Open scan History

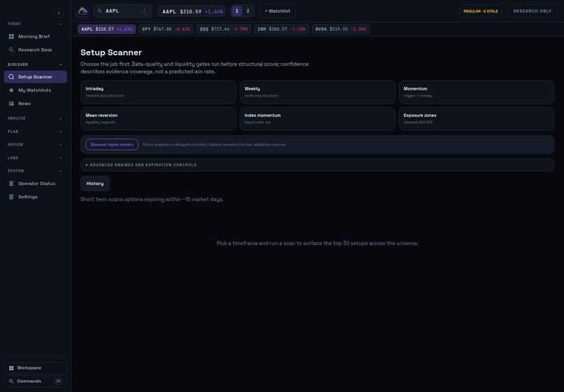pos(95,183)
